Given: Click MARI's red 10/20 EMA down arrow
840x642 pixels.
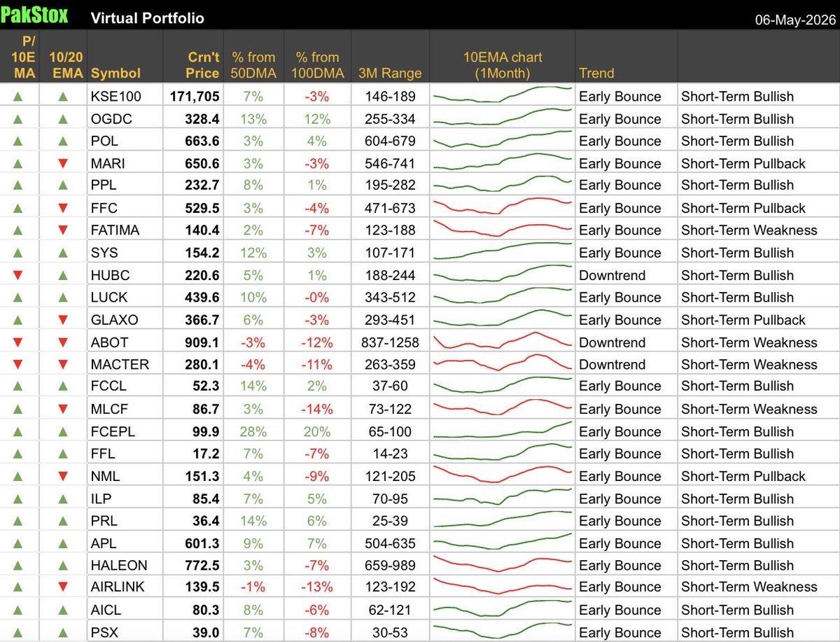Looking at the screenshot, I should (62, 164).
